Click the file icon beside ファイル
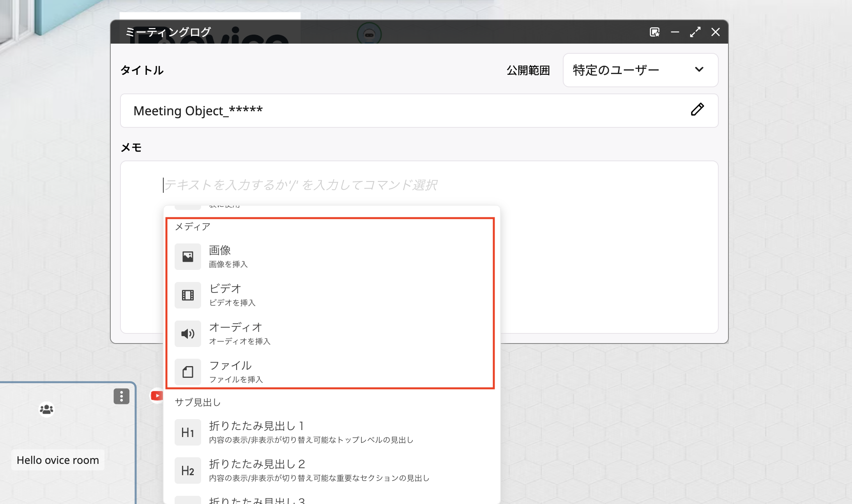 (188, 372)
